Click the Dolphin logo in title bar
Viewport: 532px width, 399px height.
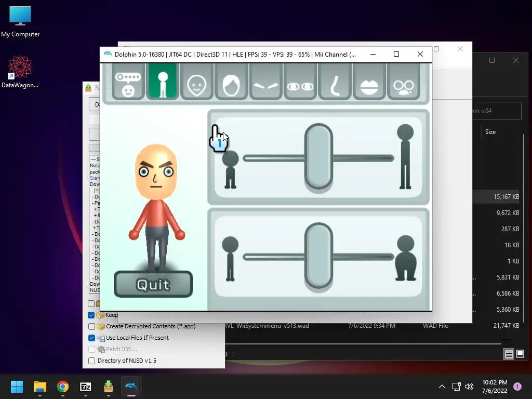(x=108, y=54)
